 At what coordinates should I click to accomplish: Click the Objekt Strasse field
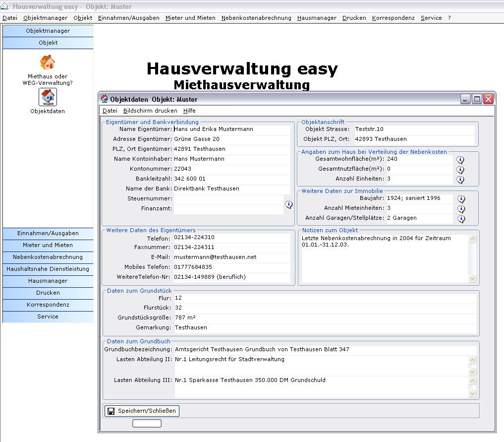point(414,129)
